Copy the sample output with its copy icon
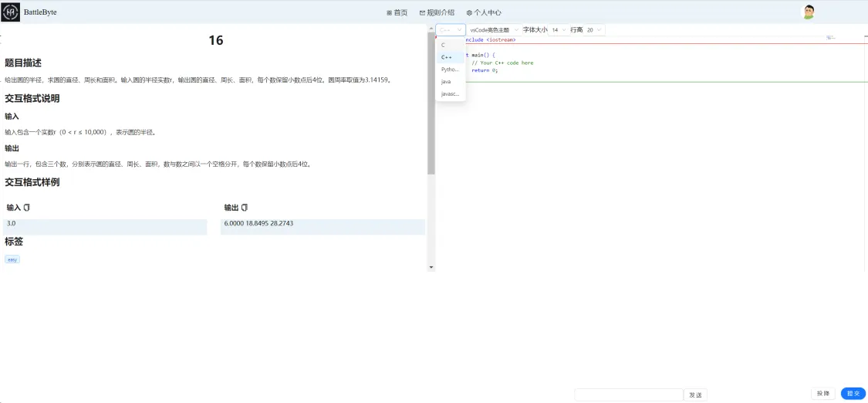Viewport: 868px width, 403px height. pyautogui.click(x=245, y=208)
